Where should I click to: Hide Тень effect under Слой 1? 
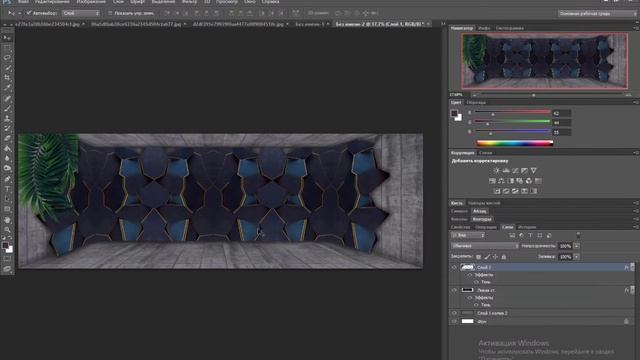point(476,282)
